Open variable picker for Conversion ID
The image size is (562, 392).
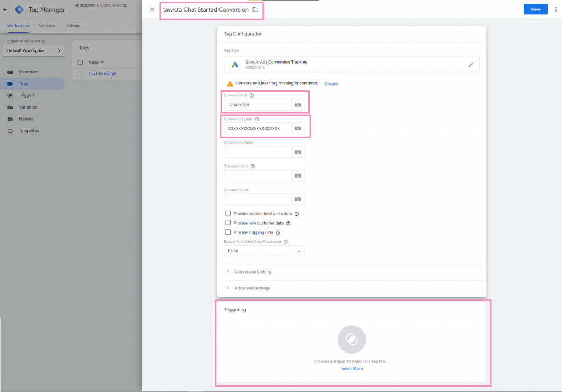(298, 105)
